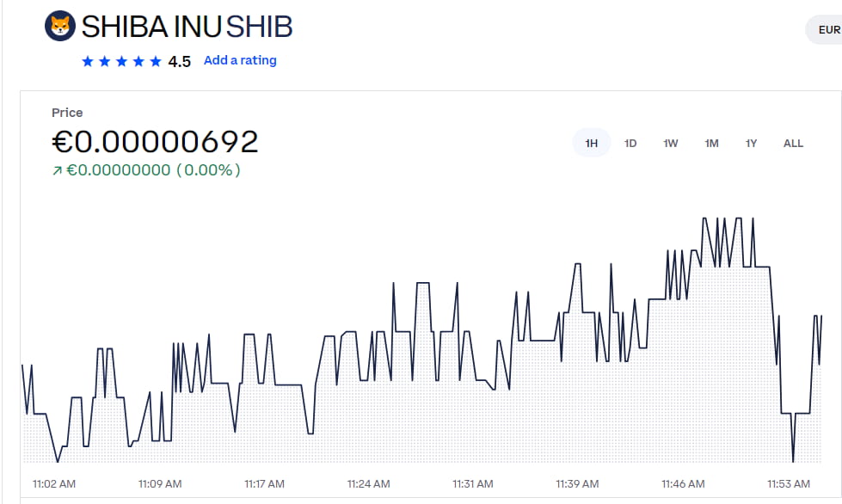Show the 1Y price history
842x504 pixels.
click(751, 144)
